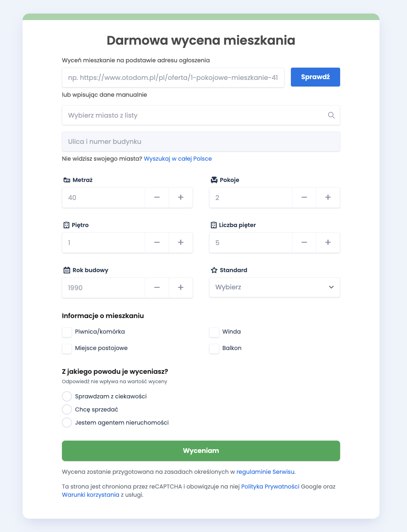Image resolution: width=407 pixels, height=532 pixels.
Task: Decrease Pokoje with the minus icon
Action: click(x=304, y=198)
